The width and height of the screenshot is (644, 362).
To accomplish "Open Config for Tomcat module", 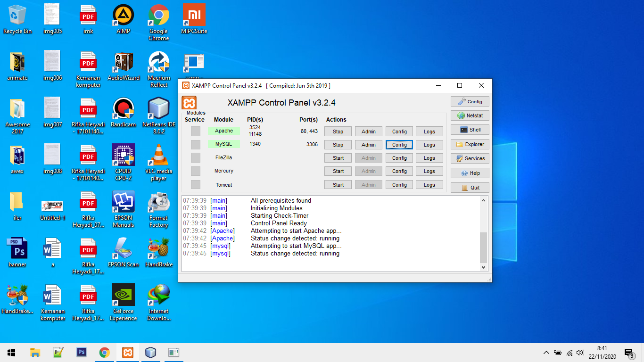I will point(399,185).
